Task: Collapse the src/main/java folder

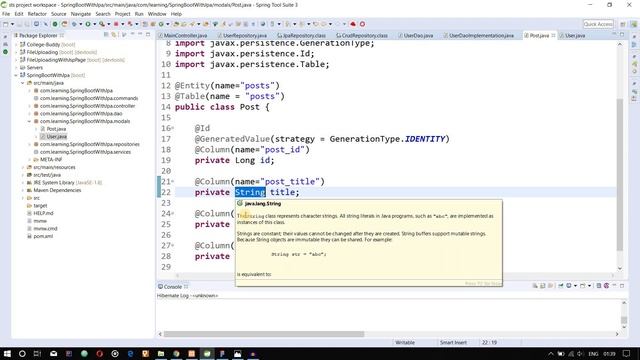Action: (x=23, y=83)
